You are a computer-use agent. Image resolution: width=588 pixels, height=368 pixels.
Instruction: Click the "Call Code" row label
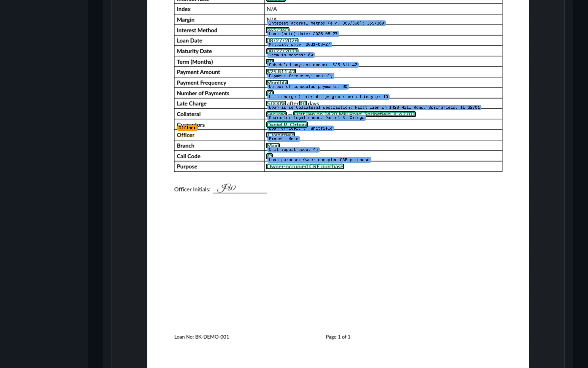188,156
